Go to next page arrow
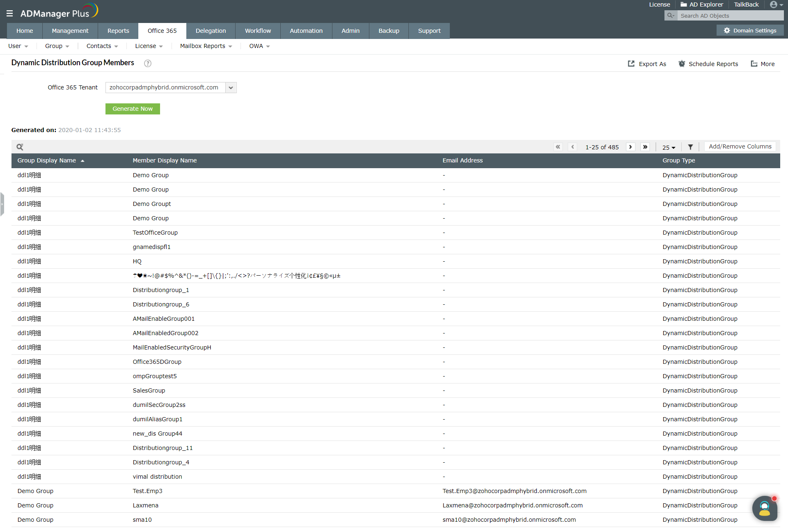Screen dimensions: 788x532 pos(630,147)
